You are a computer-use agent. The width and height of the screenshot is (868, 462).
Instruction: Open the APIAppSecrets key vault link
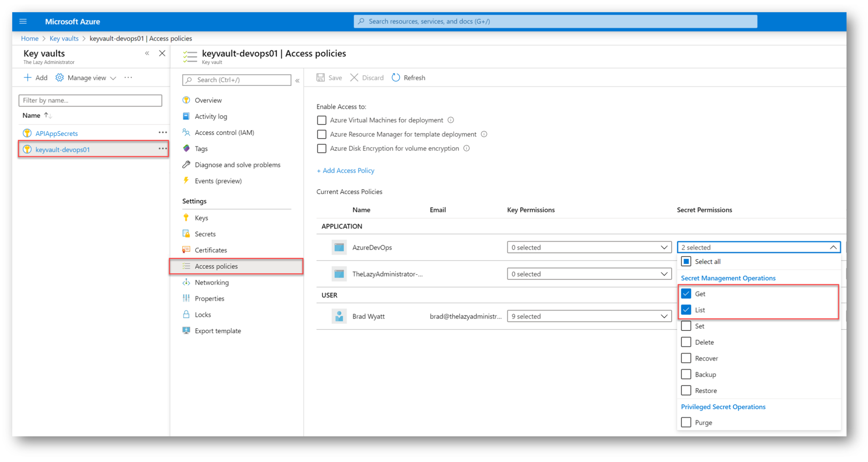click(57, 133)
